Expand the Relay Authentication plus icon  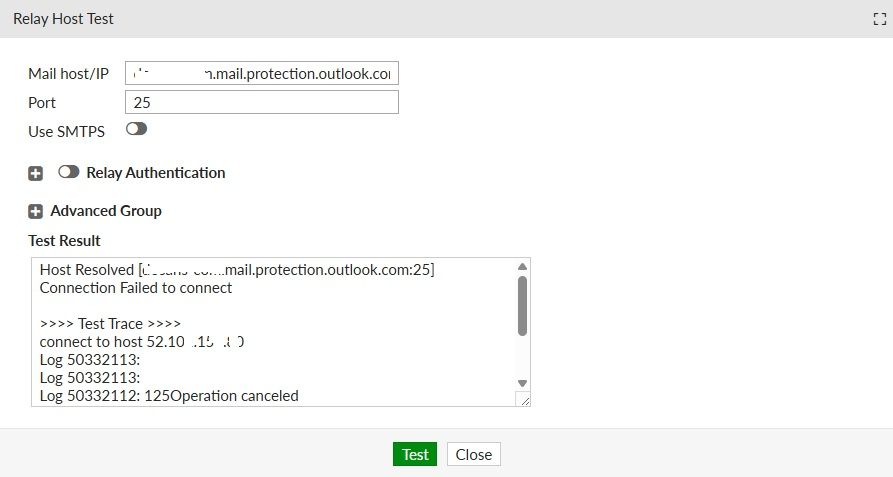[36, 173]
